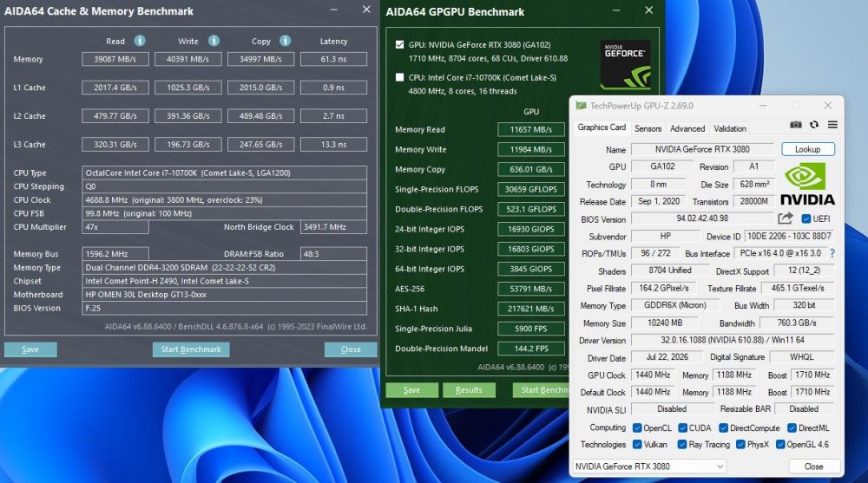
Task: Save the GPGPU Benchmark results
Action: pyautogui.click(x=411, y=390)
